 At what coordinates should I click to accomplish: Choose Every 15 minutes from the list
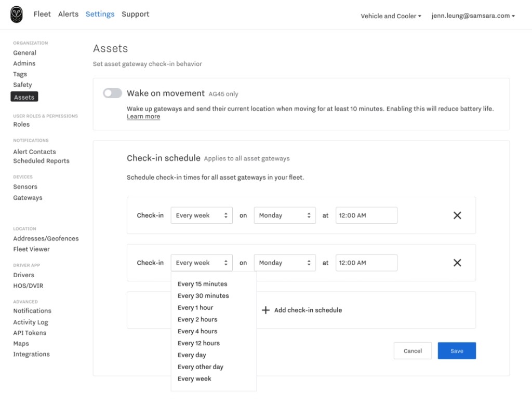pos(202,284)
